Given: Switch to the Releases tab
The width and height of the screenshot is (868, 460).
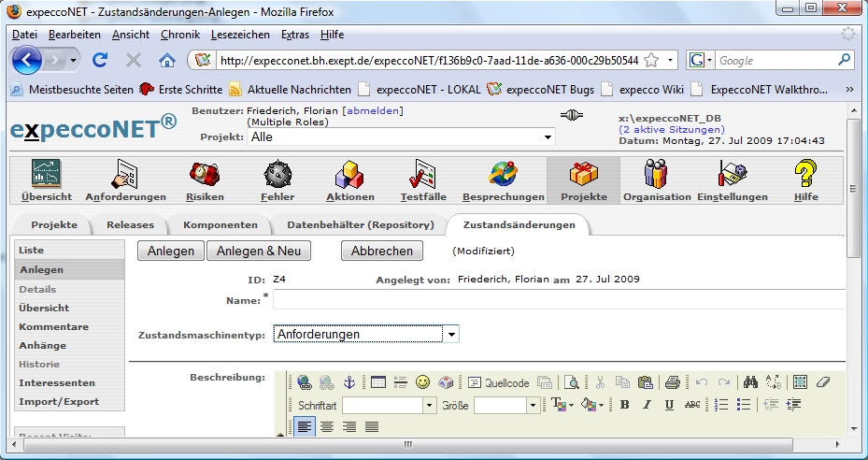Looking at the screenshot, I should [x=131, y=225].
